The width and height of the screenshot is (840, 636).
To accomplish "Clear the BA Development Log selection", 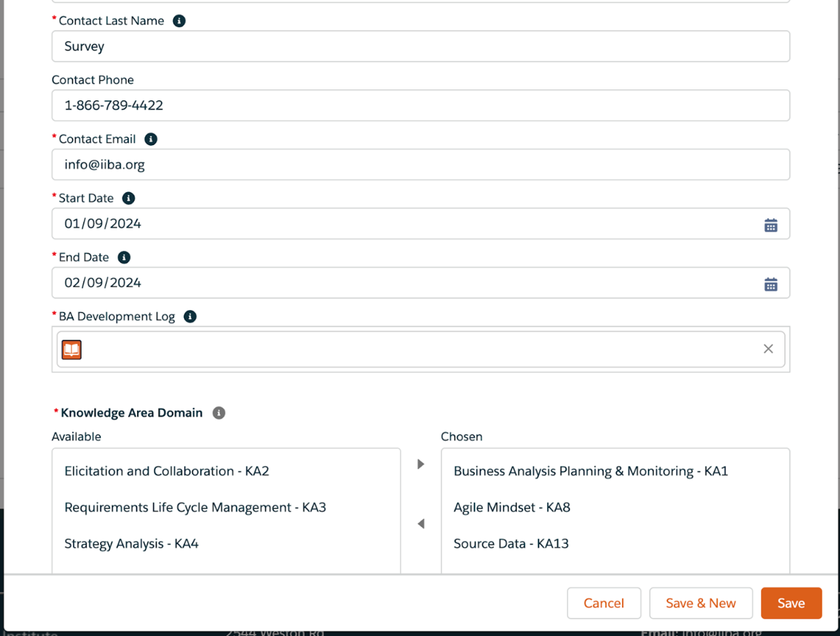I will tap(768, 349).
